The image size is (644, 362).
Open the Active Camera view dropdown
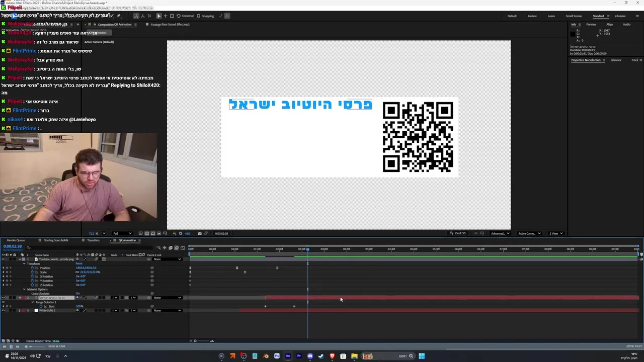click(x=529, y=233)
